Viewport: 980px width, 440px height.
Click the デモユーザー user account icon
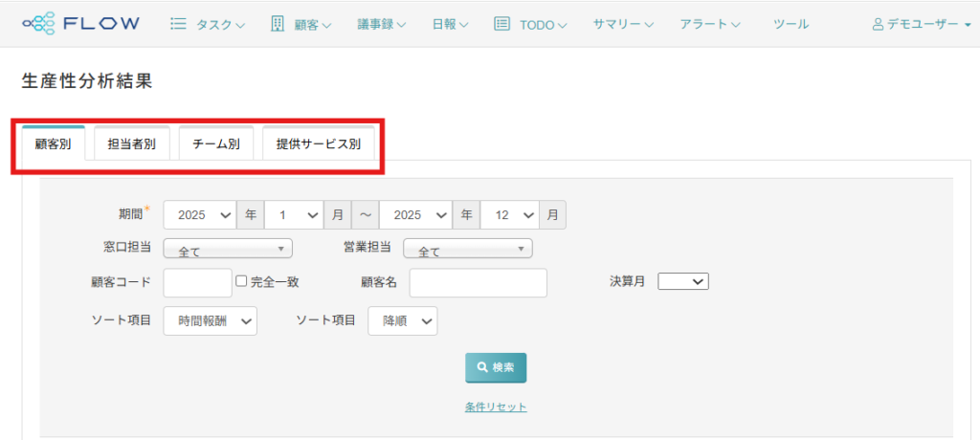[x=878, y=24]
